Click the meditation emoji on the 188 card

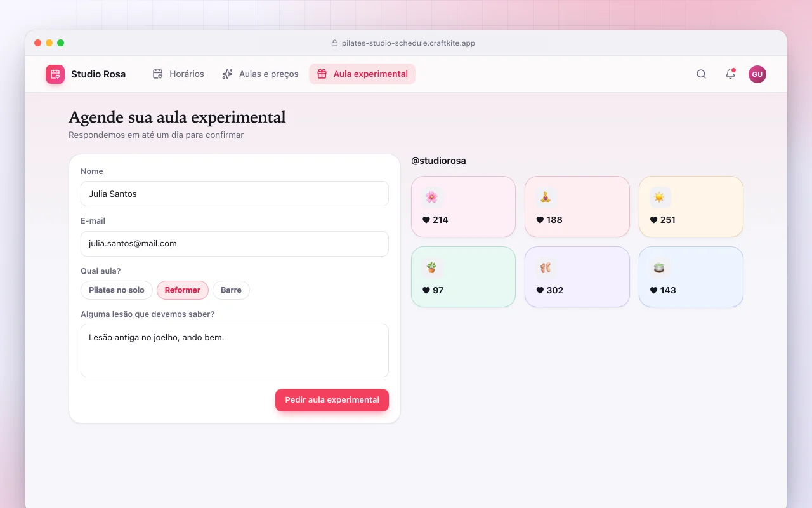pos(546,197)
